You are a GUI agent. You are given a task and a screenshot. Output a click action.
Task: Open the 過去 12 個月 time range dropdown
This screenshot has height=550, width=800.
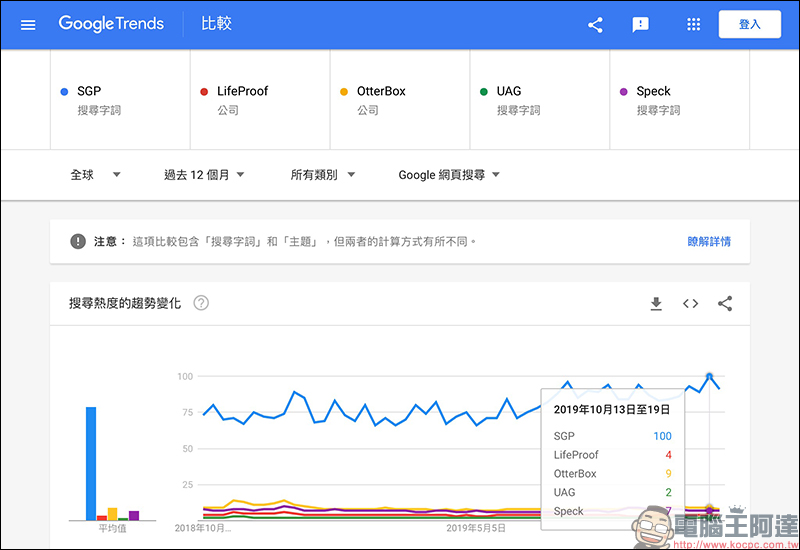pos(204,175)
